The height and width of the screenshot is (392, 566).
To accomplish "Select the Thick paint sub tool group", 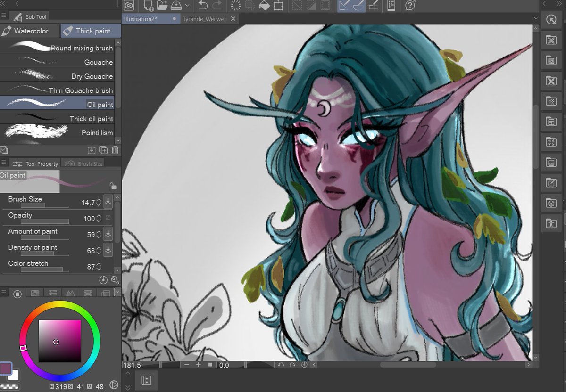I will 91,31.
